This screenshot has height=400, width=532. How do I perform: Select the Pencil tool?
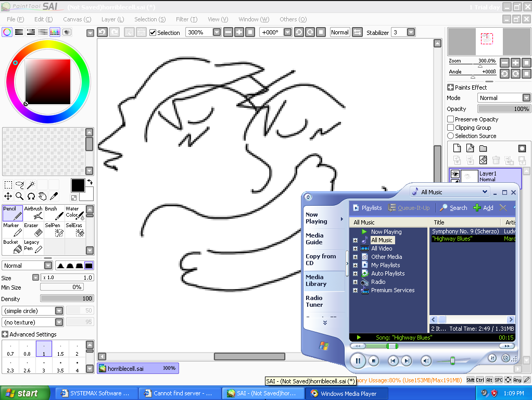click(x=12, y=213)
